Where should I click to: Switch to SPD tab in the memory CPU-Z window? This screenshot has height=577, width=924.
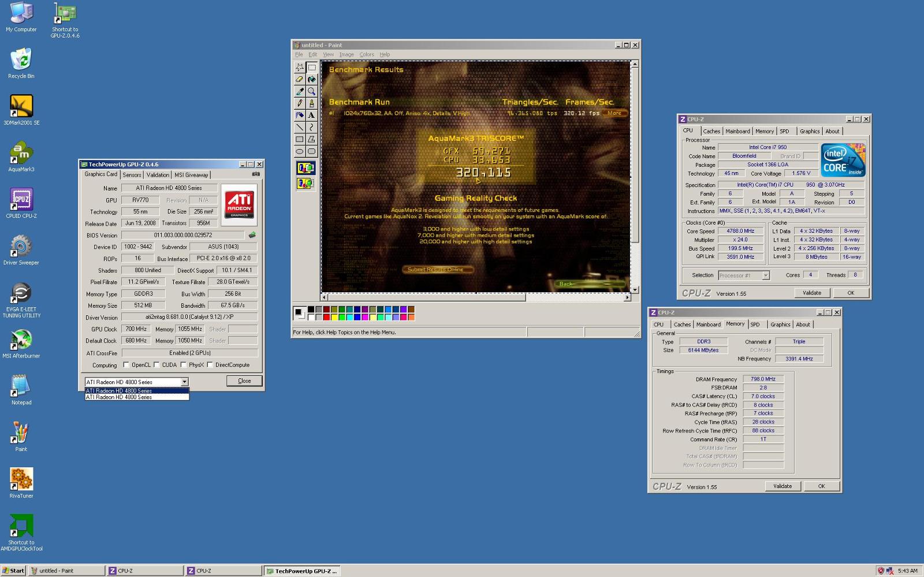[x=755, y=325]
